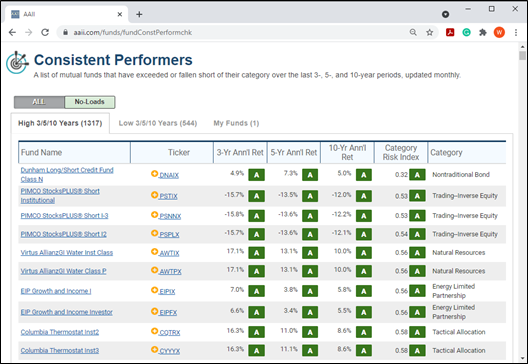Sort by Category Risk Index header
The image size is (528, 364).
coord(401,153)
